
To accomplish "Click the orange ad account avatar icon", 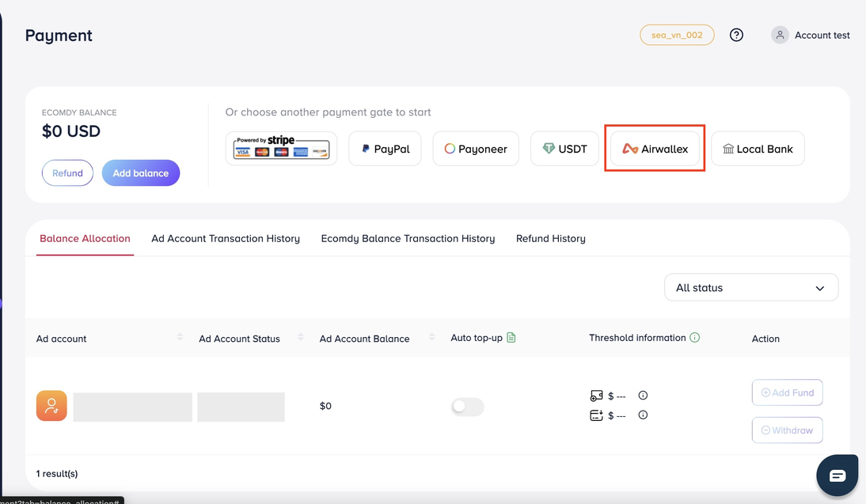I will [x=51, y=406].
